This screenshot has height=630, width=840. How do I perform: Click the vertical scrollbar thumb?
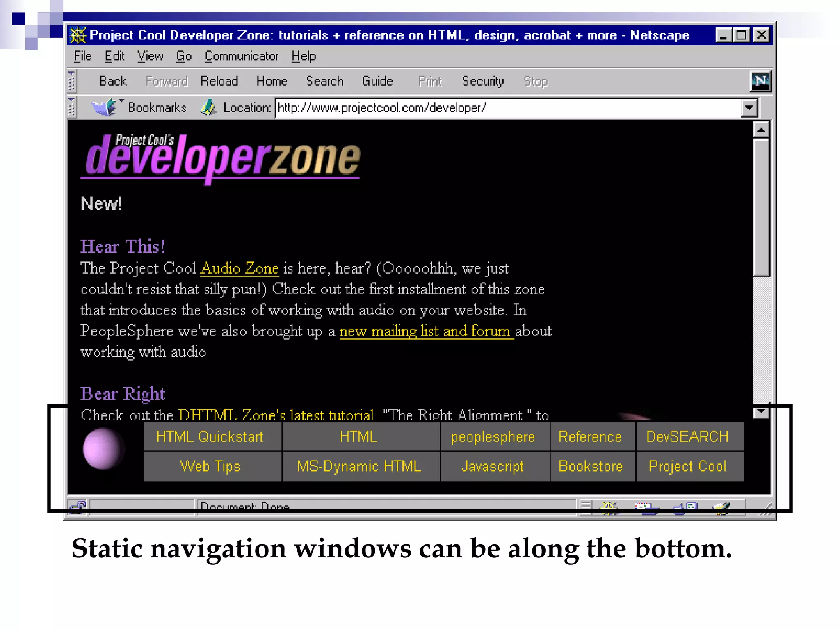pyautogui.click(x=761, y=207)
